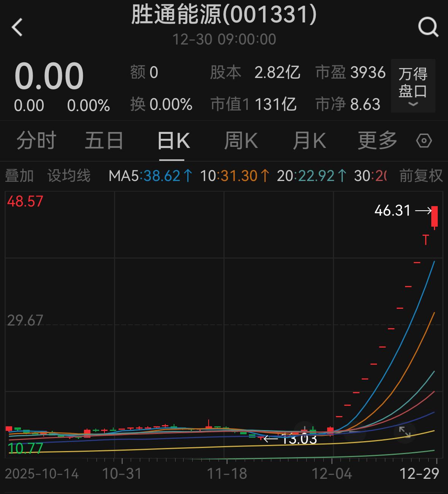The image size is (448, 494).
Task: Tap 叠加 to overlay another stock
Action: click(19, 176)
